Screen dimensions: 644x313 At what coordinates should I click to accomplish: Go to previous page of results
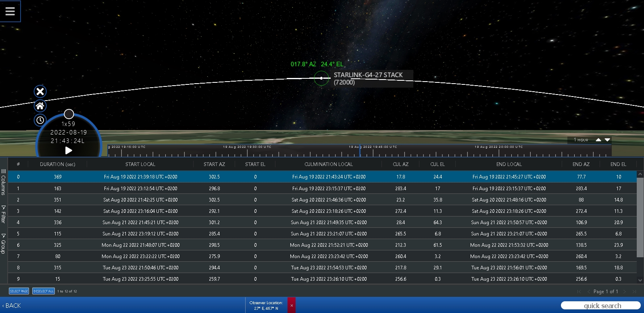pos(588,292)
